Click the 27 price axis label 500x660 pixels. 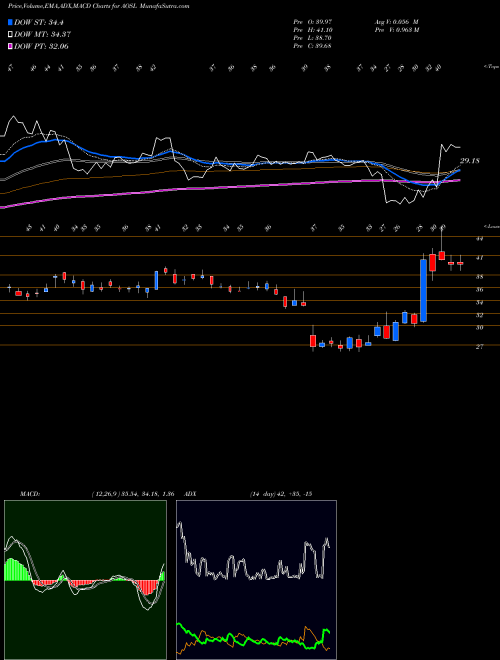(479, 347)
